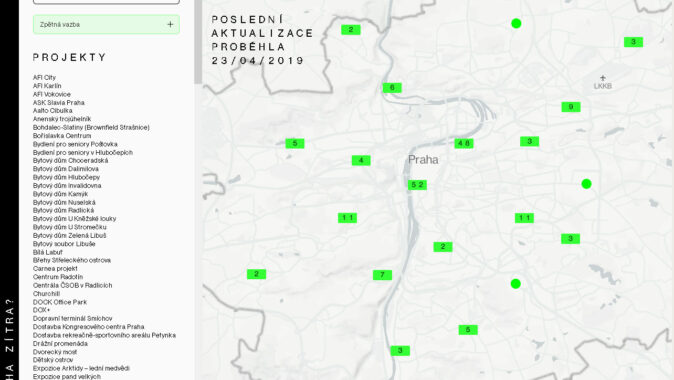Click the project list scrollbar handle
Image resolution: width=674 pixels, height=380 pixels.
coord(198,42)
